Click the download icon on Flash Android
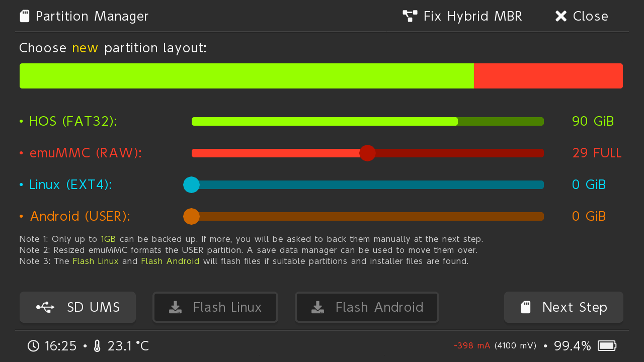The width and height of the screenshot is (644, 362). coord(317,307)
